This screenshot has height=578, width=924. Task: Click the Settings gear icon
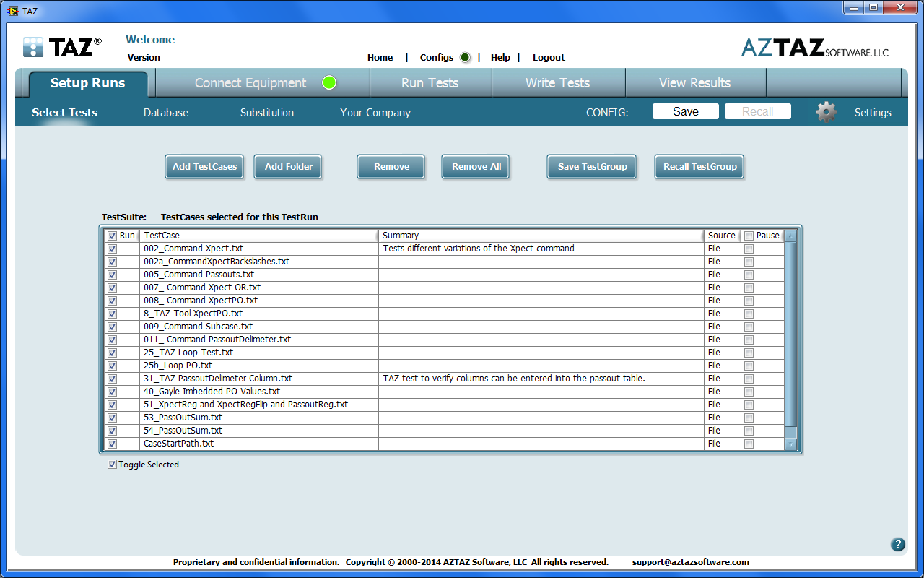[826, 112]
